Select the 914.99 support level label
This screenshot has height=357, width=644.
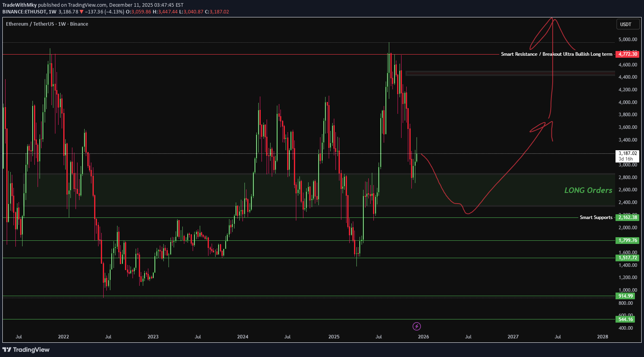point(627,296)
